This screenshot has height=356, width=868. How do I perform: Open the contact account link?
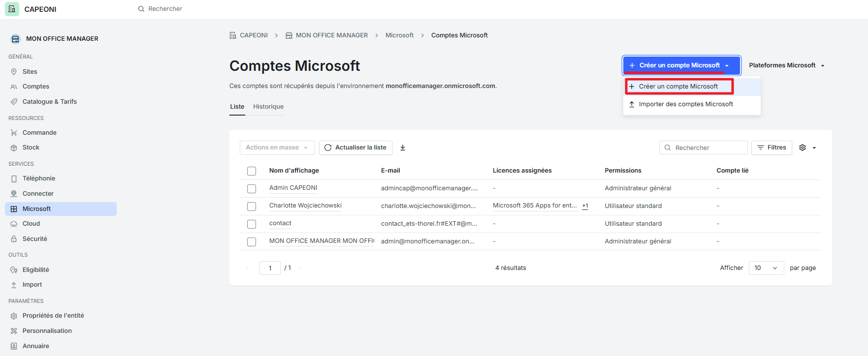280,223
